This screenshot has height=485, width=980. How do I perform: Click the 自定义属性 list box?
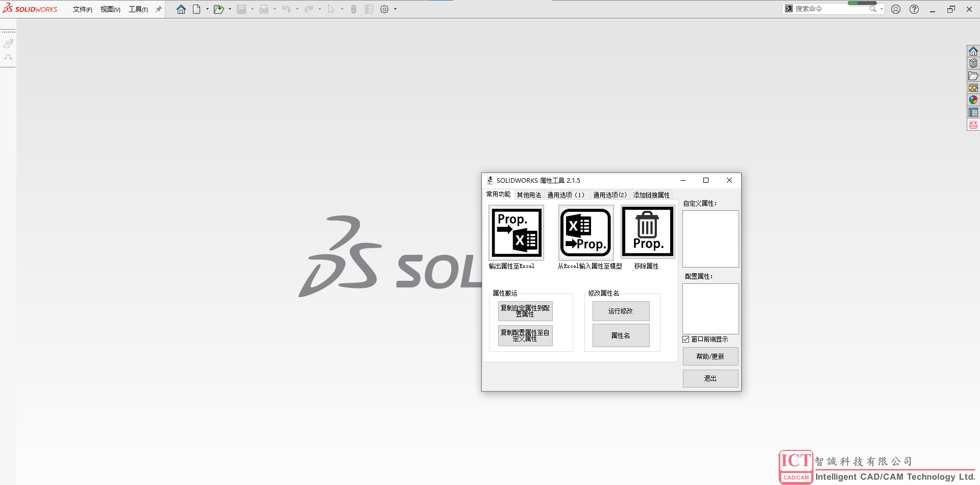coord(710,239)
